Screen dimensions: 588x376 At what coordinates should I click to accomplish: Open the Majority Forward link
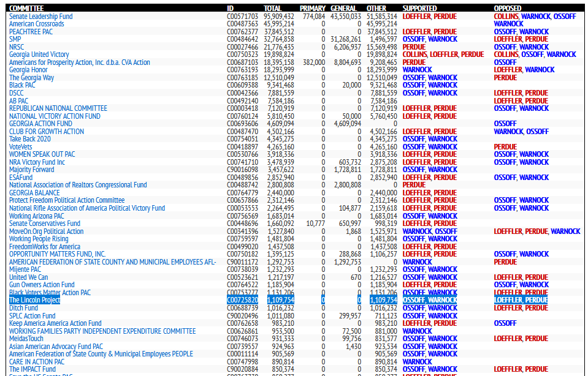click(x=31, y=170)
